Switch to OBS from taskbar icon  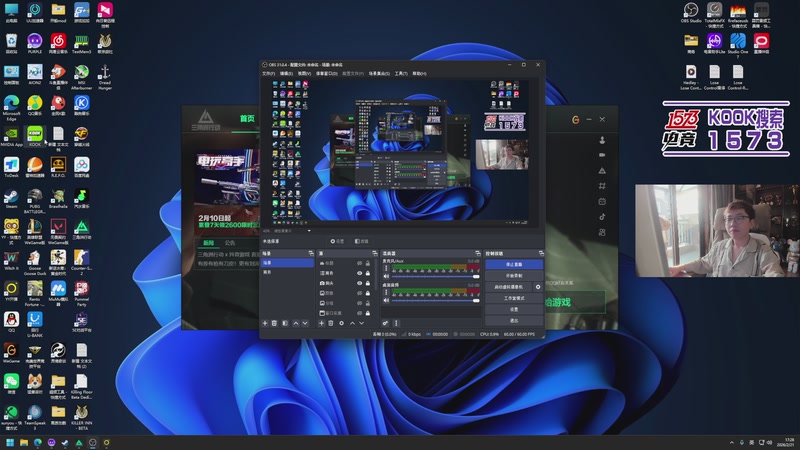click(x=92, y=442)
